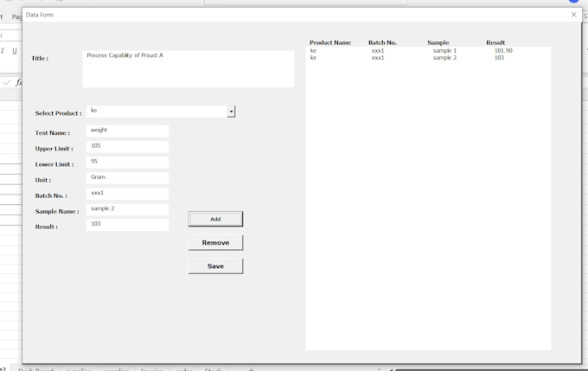Click the 'Title :' label
Image resolution: width=588 pixels, height=371 pixels.
click(x=40, y=58)
